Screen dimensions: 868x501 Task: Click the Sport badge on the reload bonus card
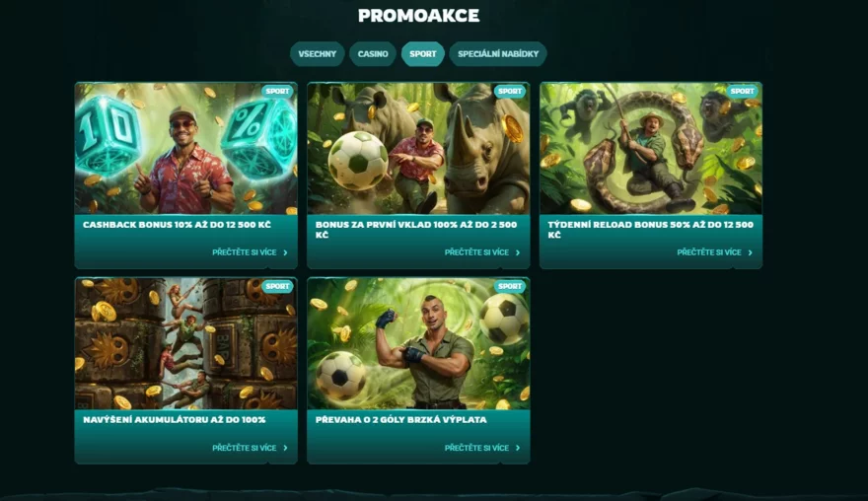coord(743,92)
